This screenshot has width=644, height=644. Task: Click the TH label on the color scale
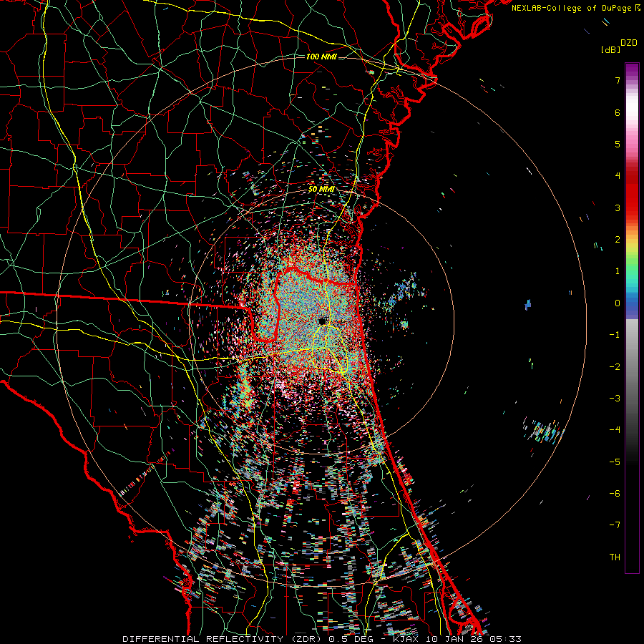(x=615, y=557)
